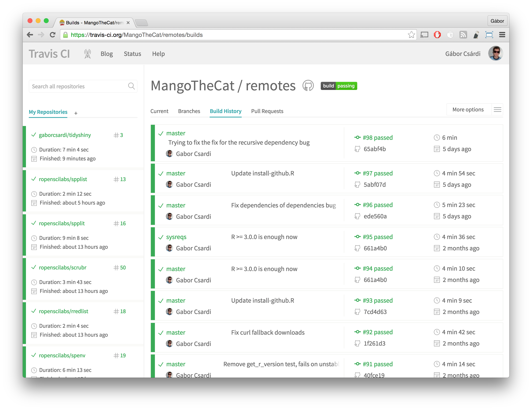Open the Gábor profile dropdown in Chrome
Viewport: 532px width, 410px height.
pyautogui.click(x=497, y=21)
